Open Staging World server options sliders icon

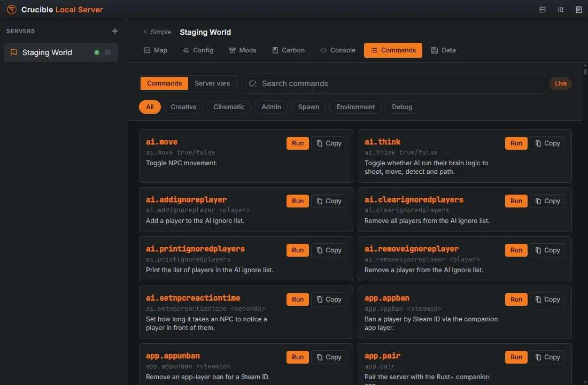tap(108, 52)
